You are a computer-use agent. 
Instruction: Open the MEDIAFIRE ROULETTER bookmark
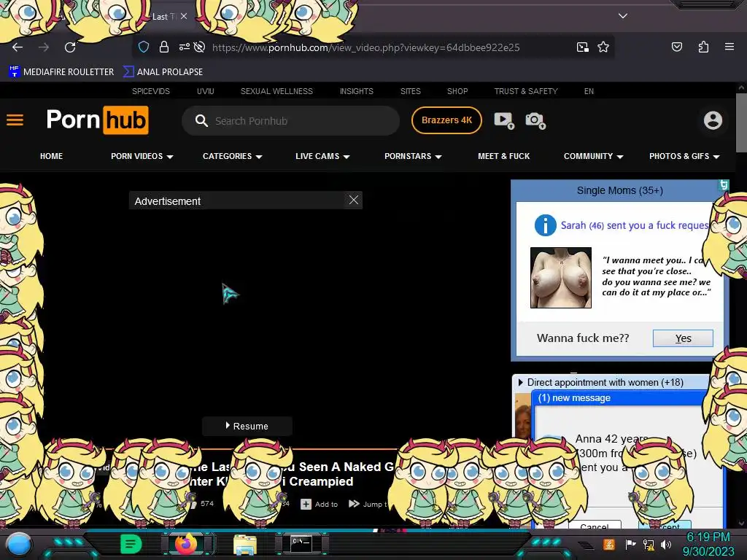pos(61,72)
